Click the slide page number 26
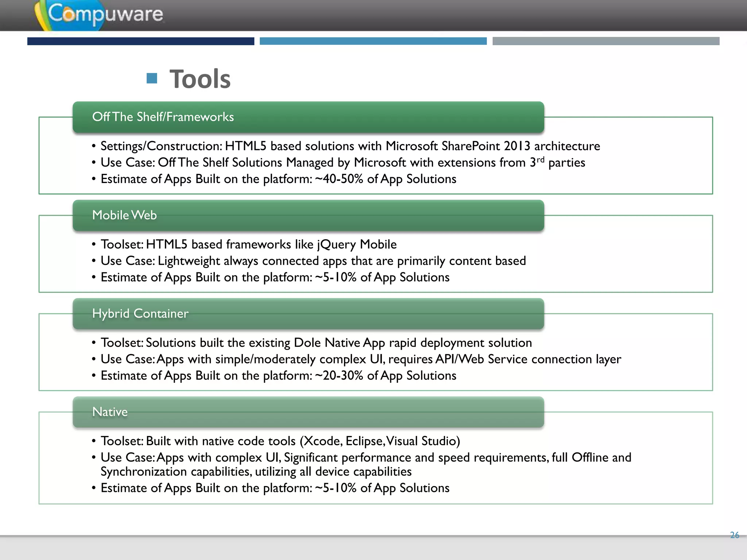Image resolution: width=747 pixels, height=560 pixels. pos(734,535)
